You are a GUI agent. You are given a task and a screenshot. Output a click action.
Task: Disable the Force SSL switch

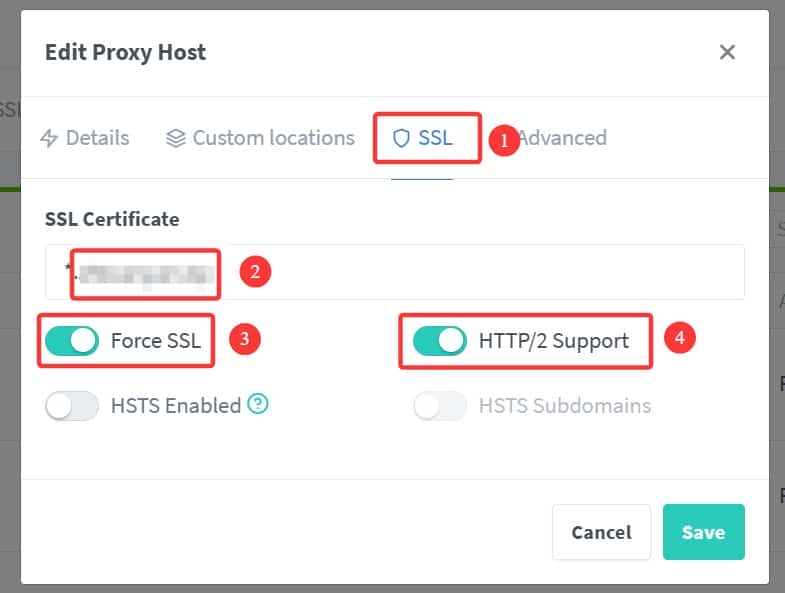[72, 341]
